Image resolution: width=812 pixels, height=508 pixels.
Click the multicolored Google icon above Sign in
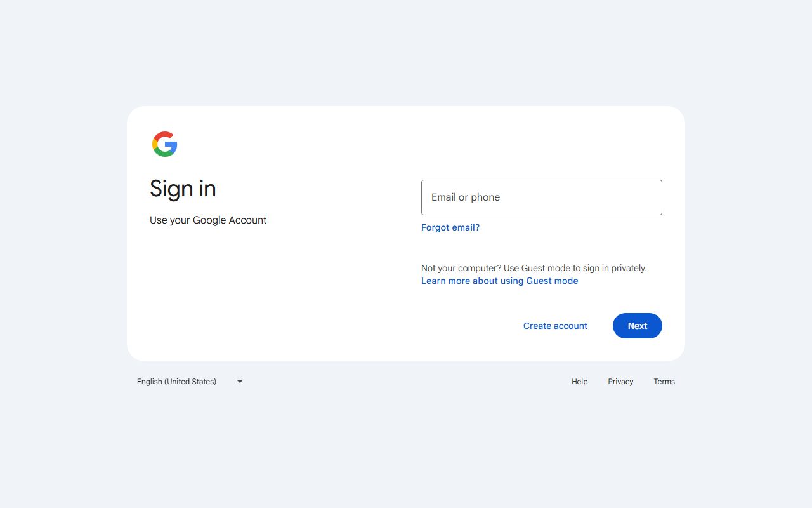pos(164,144)
